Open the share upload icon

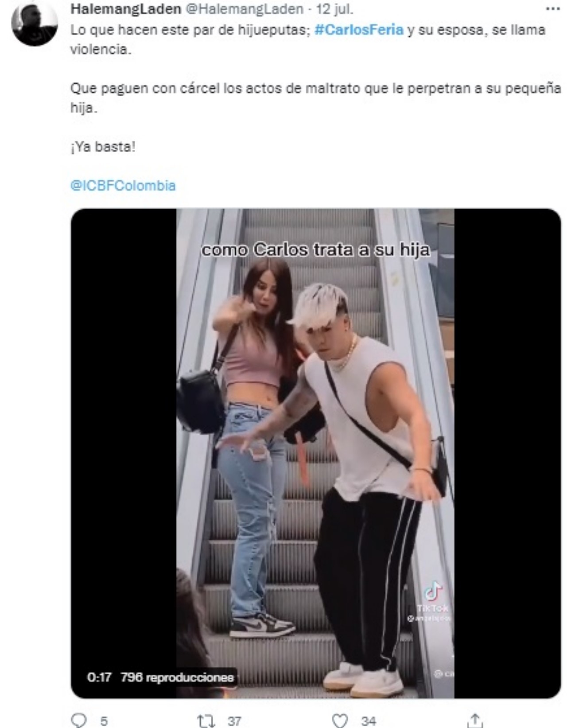pyautogui.click(x=475, y=720)
